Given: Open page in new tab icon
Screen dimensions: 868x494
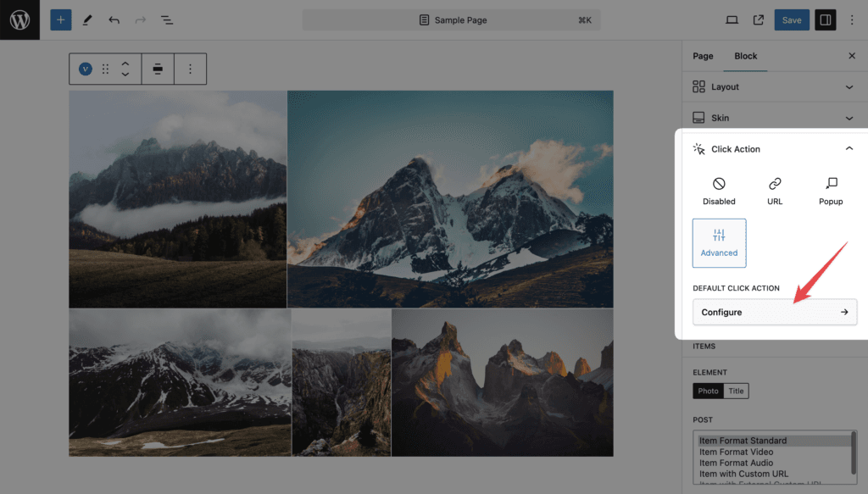Looking at the screenshot, I should point(759,19).
